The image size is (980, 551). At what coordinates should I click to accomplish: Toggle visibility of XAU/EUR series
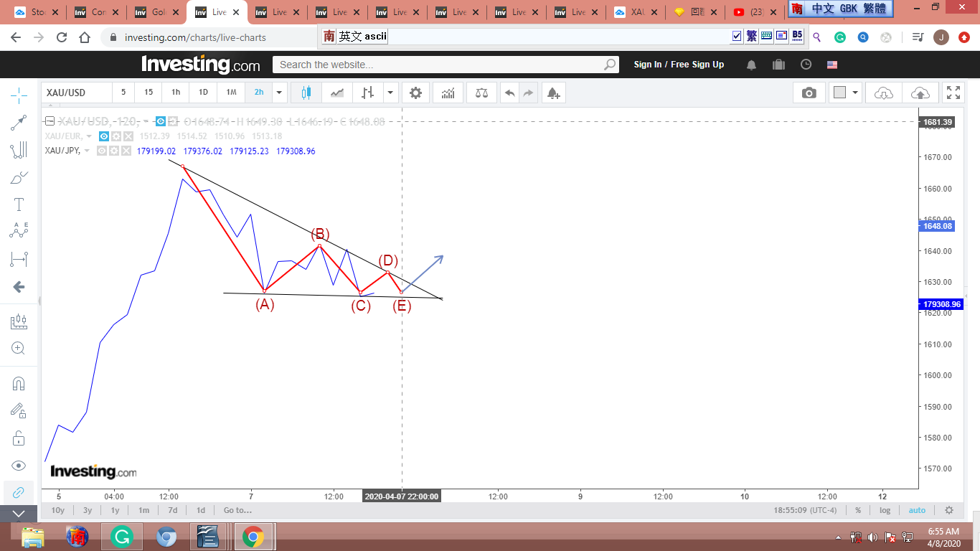(104, 136)
